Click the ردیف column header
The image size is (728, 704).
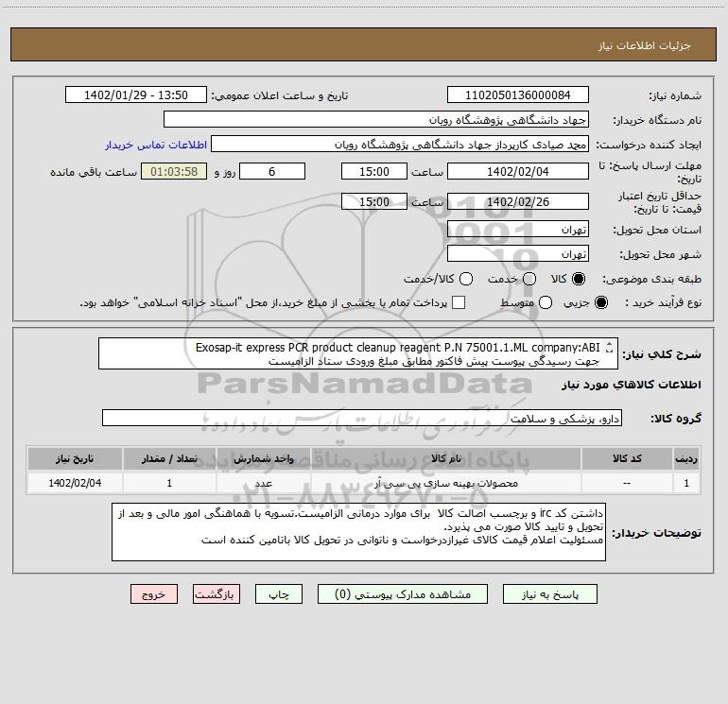(686, 458)
